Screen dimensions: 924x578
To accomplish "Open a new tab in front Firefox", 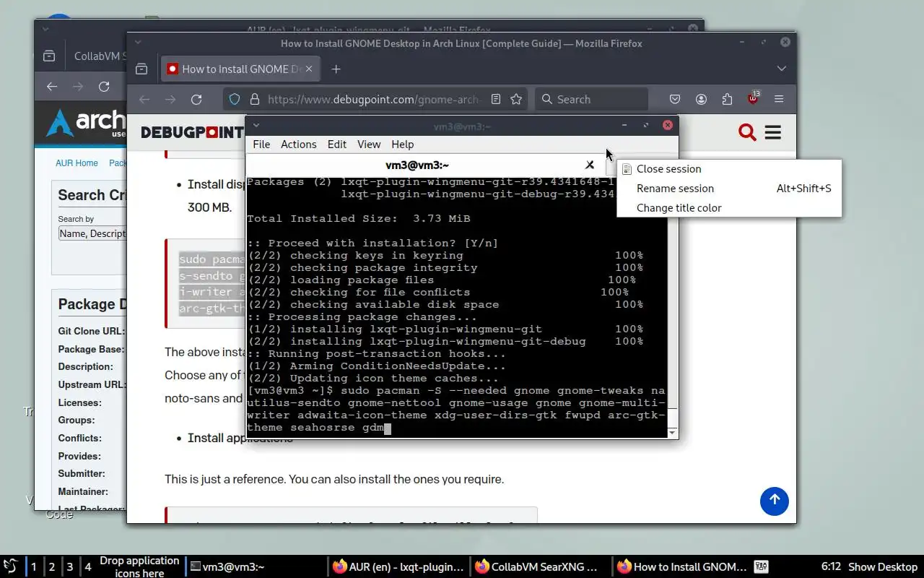I will tap(336, 69).
